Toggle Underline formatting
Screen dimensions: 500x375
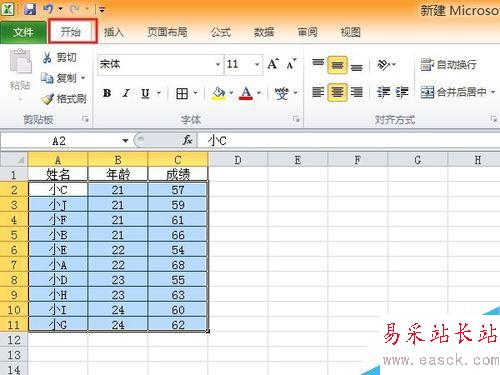coord(145,93)
